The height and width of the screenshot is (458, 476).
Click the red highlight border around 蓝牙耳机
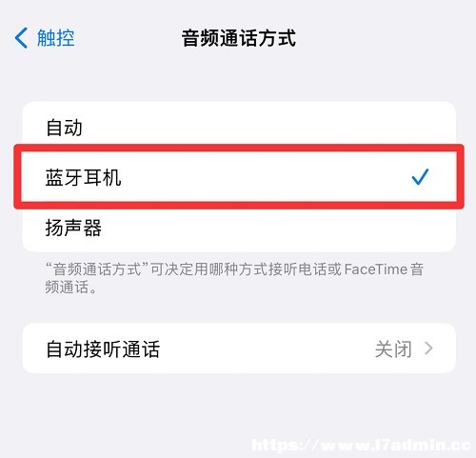tap(239, 148)
